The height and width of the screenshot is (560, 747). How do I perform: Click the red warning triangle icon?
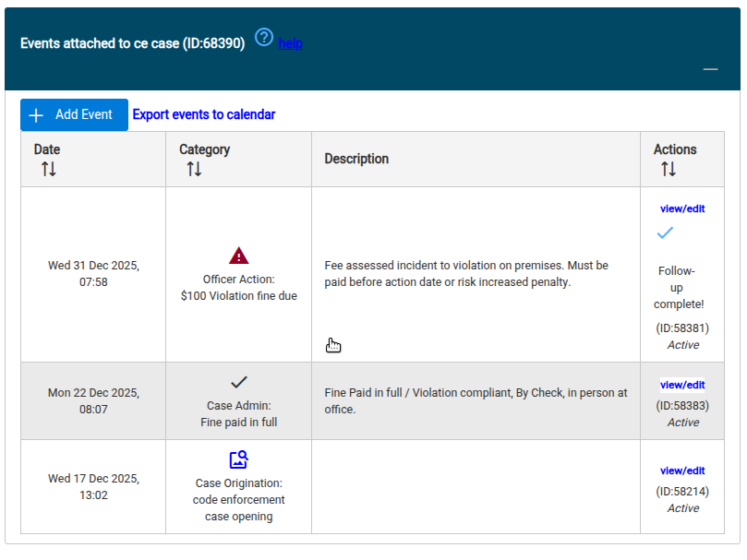(238, 256)
